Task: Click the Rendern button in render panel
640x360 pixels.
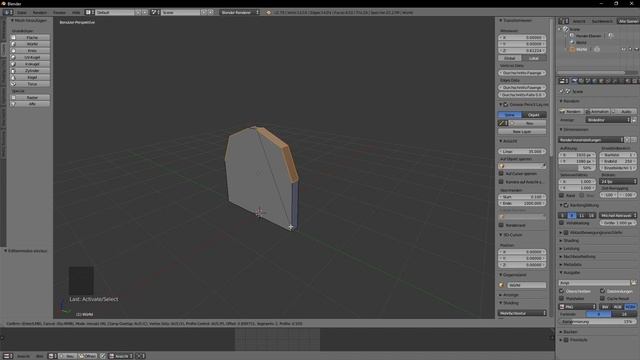Action: point(571,111)
